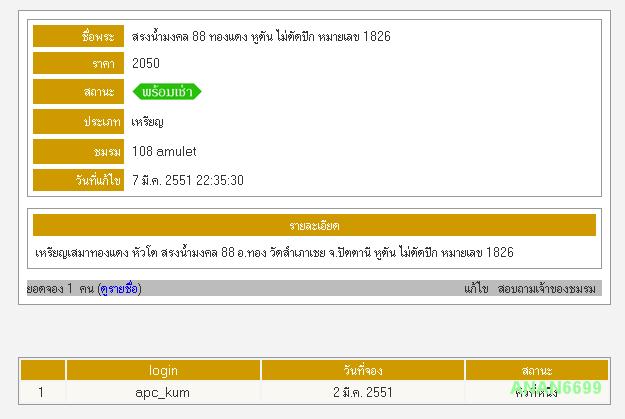Click the รายละเอียด section header
Image resolution: width=625 pixels, height=419 pixels.
pos(314,225)
